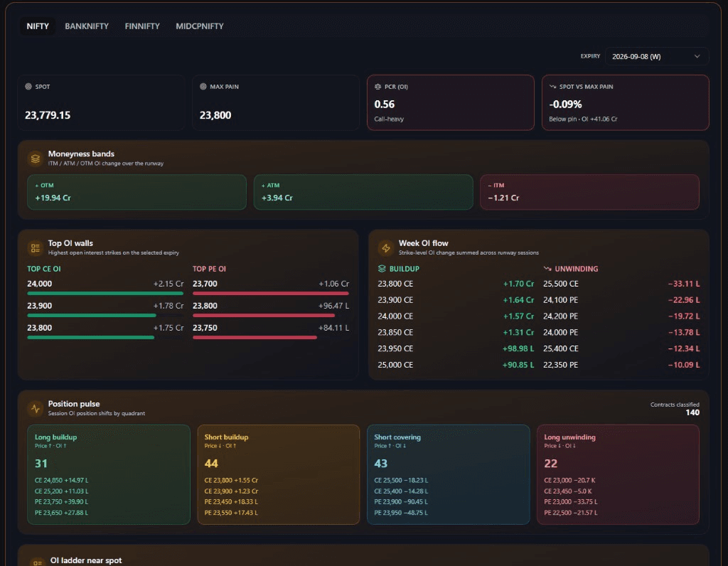Open the expiry date dropdown

coord(656,56)
